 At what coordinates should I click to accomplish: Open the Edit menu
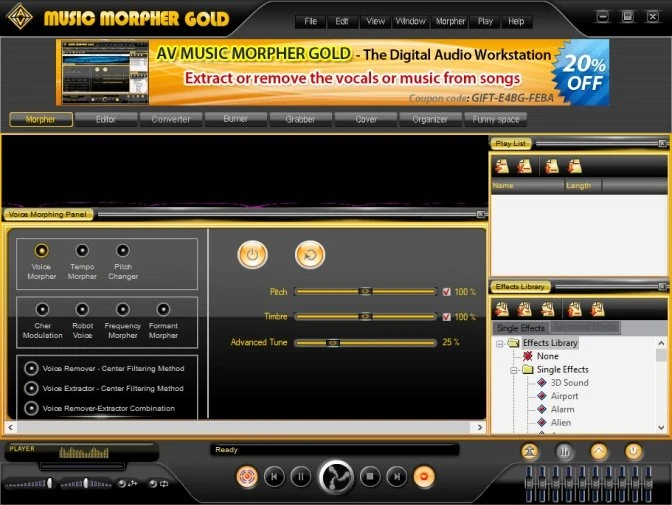click(x=342, y=21)
